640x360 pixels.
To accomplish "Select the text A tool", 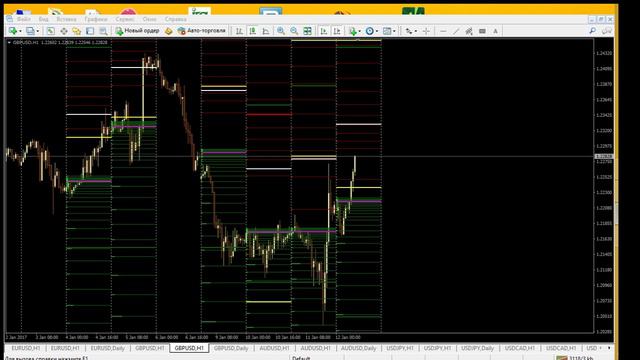I will pyautogui.click(x=495, y=31).
